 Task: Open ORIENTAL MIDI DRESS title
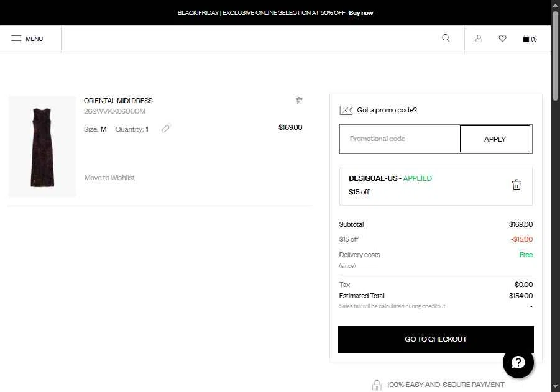[x=118, y=101]
